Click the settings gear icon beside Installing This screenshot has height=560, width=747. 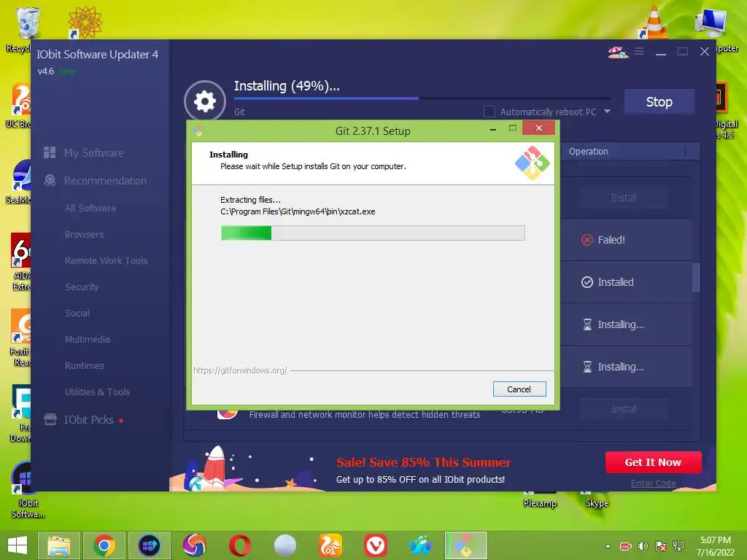(205, 101)
